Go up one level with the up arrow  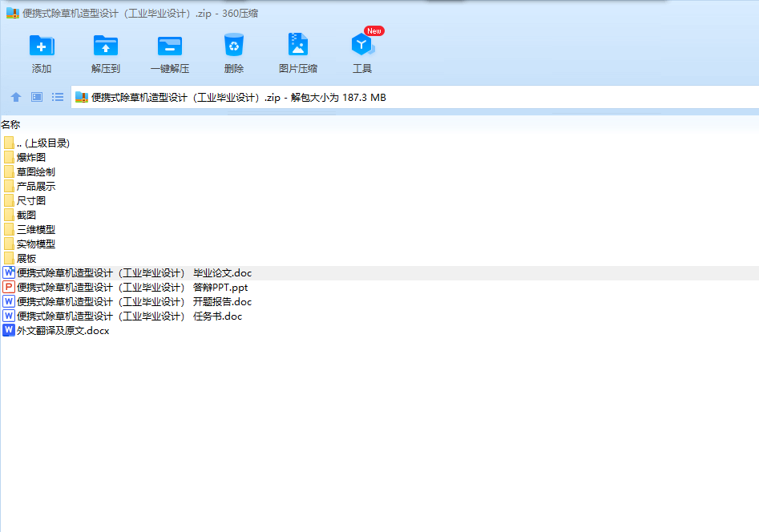(16, 97)
